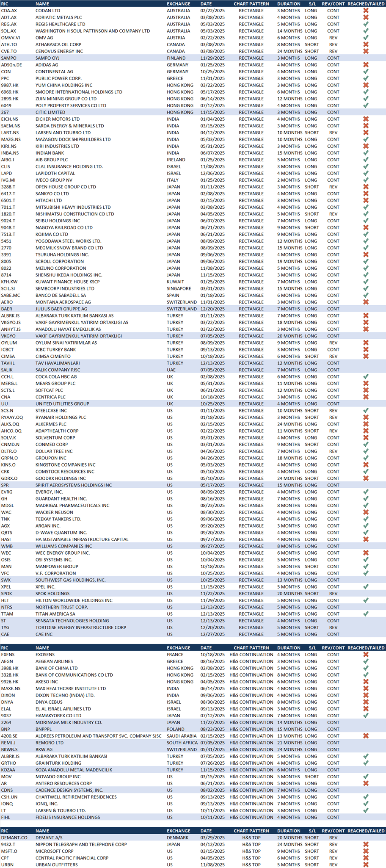Click REACHED/FAILED header in the topmost table

(x=366, y=4)
